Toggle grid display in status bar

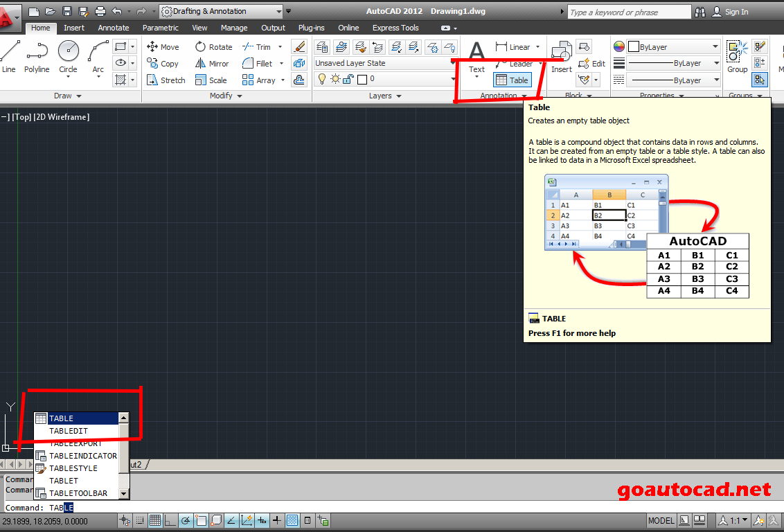156,520
